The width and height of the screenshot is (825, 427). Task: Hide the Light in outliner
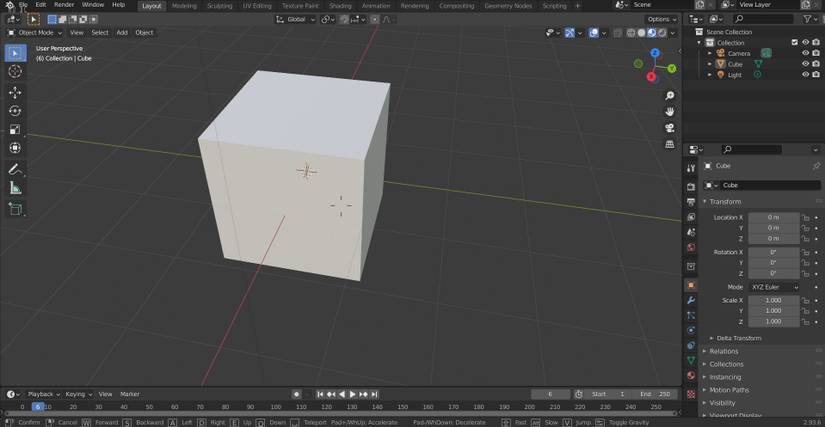(805, 75)
